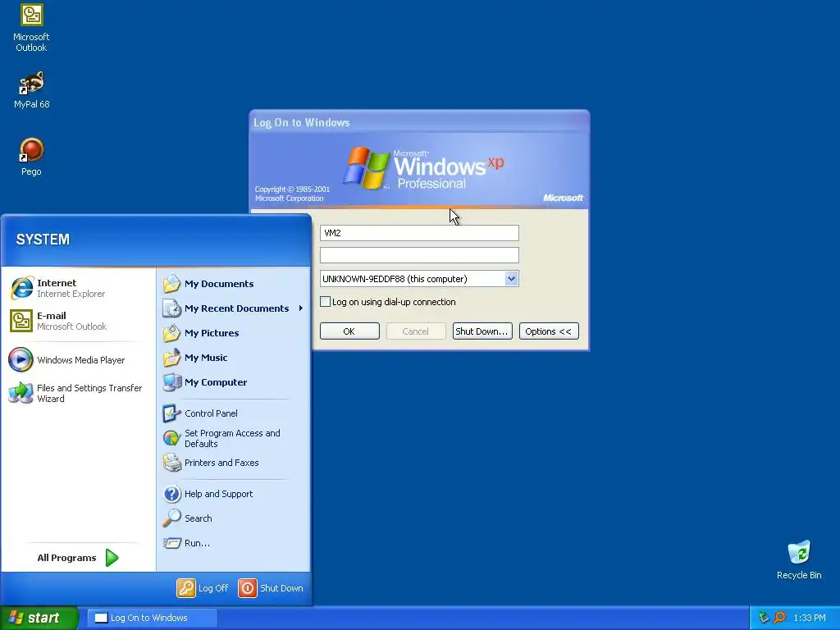Image resolution: width=840 pixels, height=630 pixels.
Task: Open E-mail Microsoft Outlook in Start menu
Action: pyautogui.click(x=80, y=321)
